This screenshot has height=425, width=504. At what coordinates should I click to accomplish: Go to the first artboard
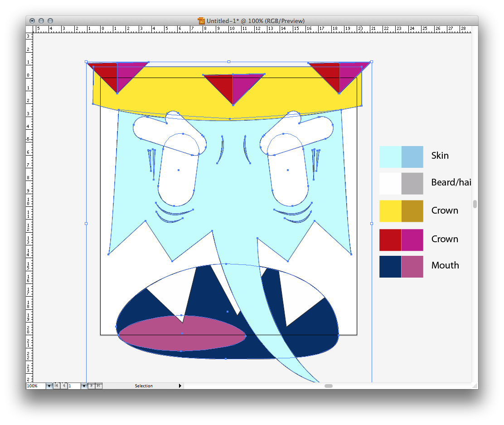(x=56, y=386)
